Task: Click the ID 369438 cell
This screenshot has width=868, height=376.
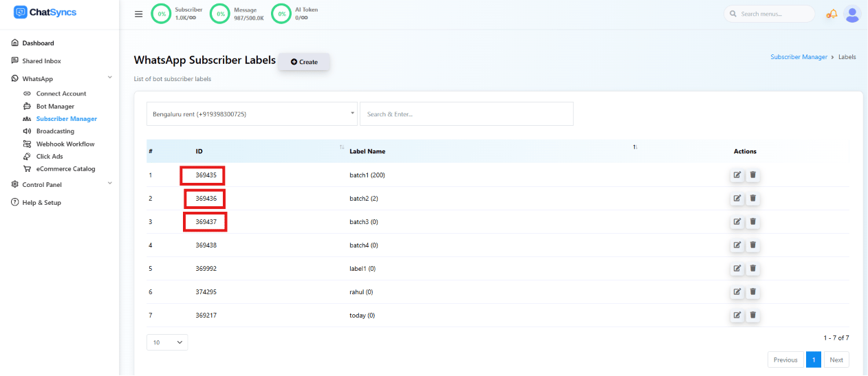Action: [x=206, y=245]
